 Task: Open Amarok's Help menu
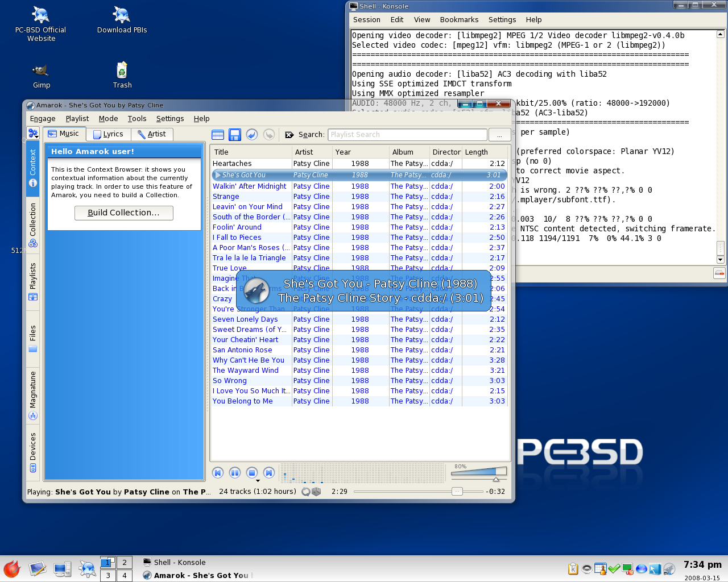[x=201, y=119]
